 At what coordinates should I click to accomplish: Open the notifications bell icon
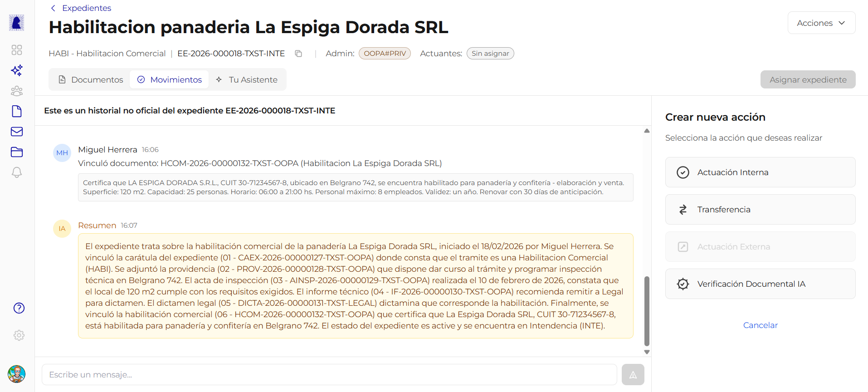pyautogui.click(x=17, y=172)
